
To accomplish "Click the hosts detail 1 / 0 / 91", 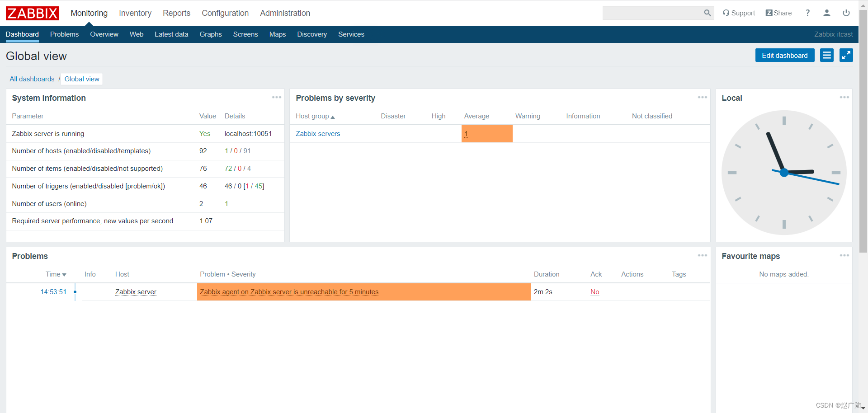I will [x=238, y=151].
